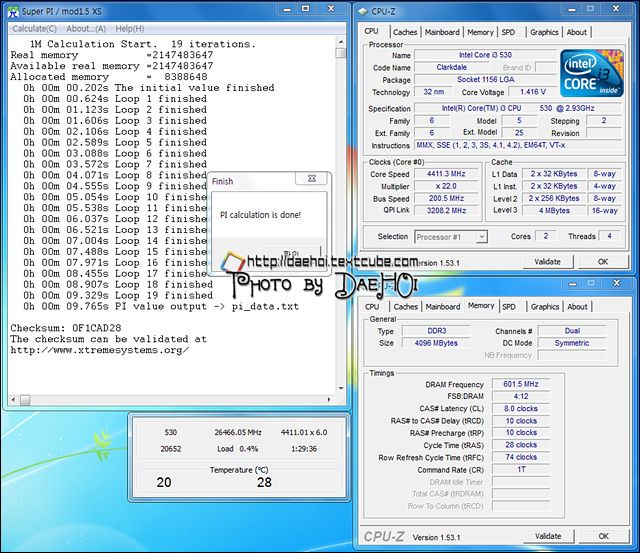Click the DRAM Frequency value 601.5 MHz
Viewport: 640px width, 553px height.
(x=521, y=384)
